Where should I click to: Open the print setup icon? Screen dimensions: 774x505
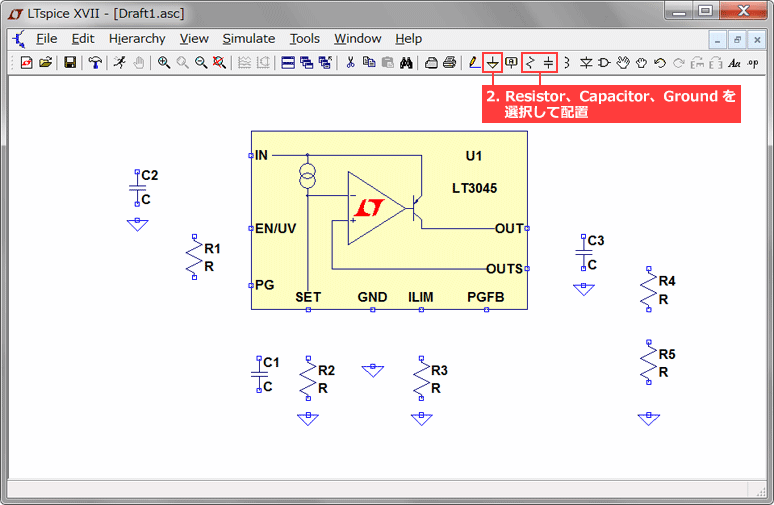point(431,63)
